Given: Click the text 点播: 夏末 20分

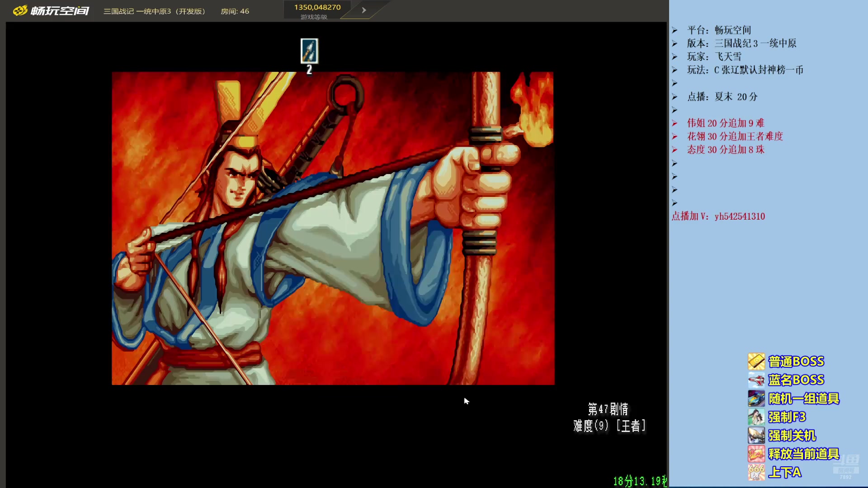Looking at the screenshot, I should tap(722, 97).
